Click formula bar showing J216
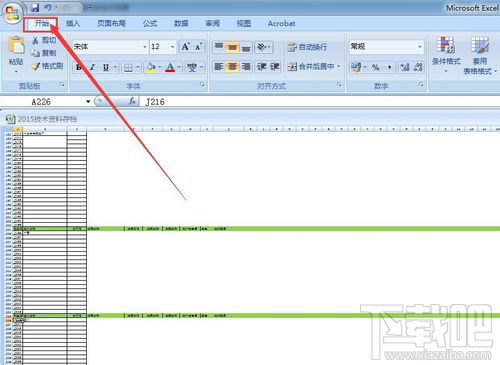 point(320,102)
